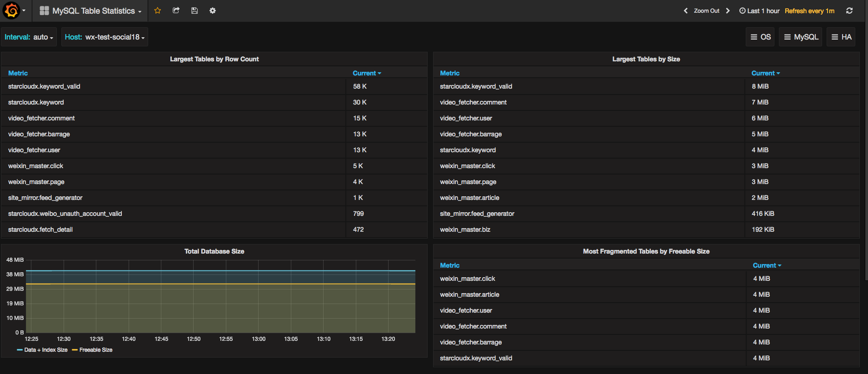Open Most Fragmented Tables panel title

pyautogui.click(x=646, y=251)
